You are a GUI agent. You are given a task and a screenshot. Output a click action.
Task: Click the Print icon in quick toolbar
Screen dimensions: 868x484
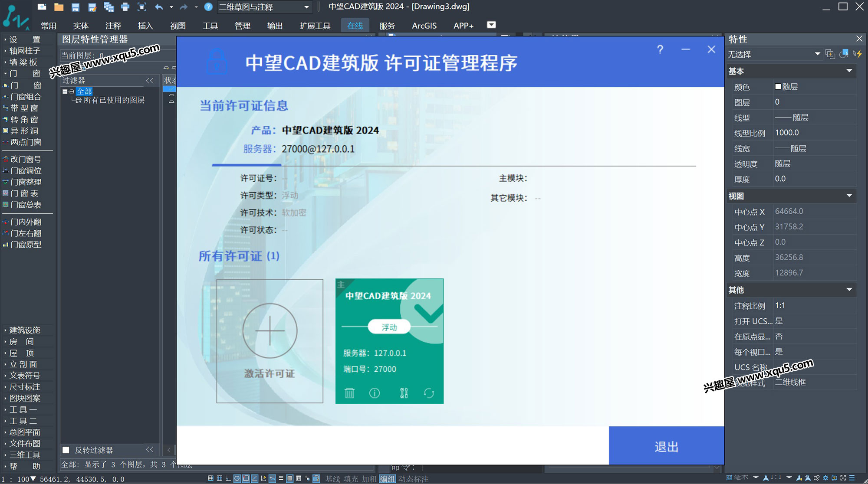click(x=125, y=7)
